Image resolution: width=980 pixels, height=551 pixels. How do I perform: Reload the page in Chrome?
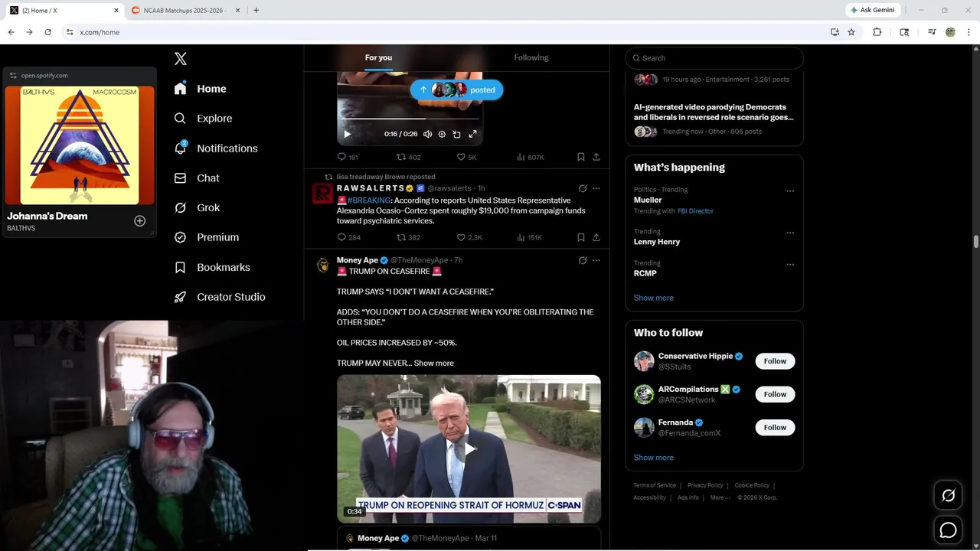[48, 32]
